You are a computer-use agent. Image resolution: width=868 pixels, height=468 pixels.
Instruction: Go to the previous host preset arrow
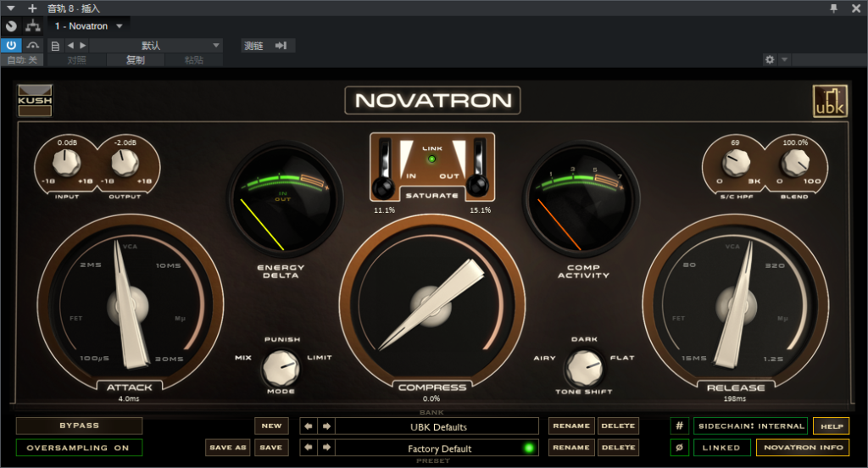70,46
